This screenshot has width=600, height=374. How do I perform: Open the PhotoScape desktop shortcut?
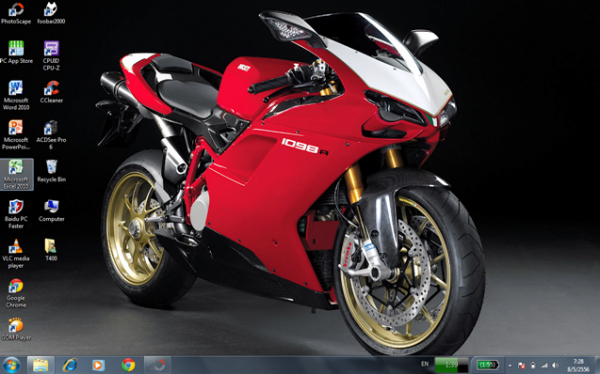[x=16, y=13]
